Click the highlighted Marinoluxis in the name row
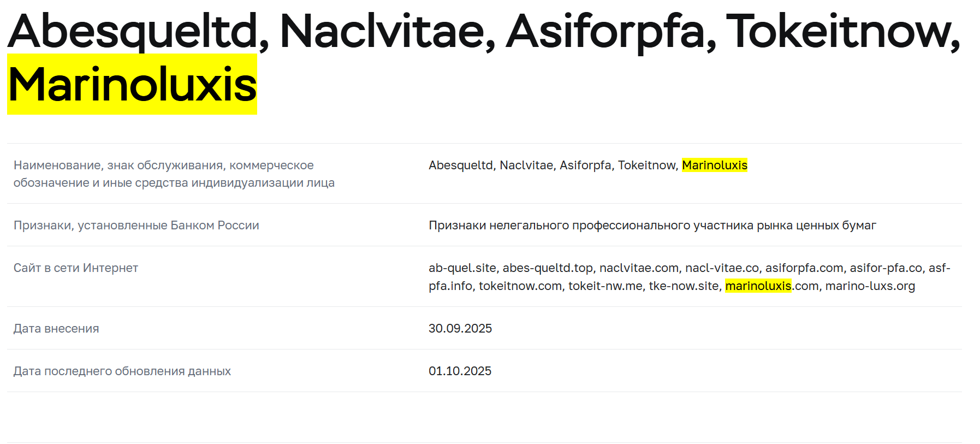 point(714,165)
